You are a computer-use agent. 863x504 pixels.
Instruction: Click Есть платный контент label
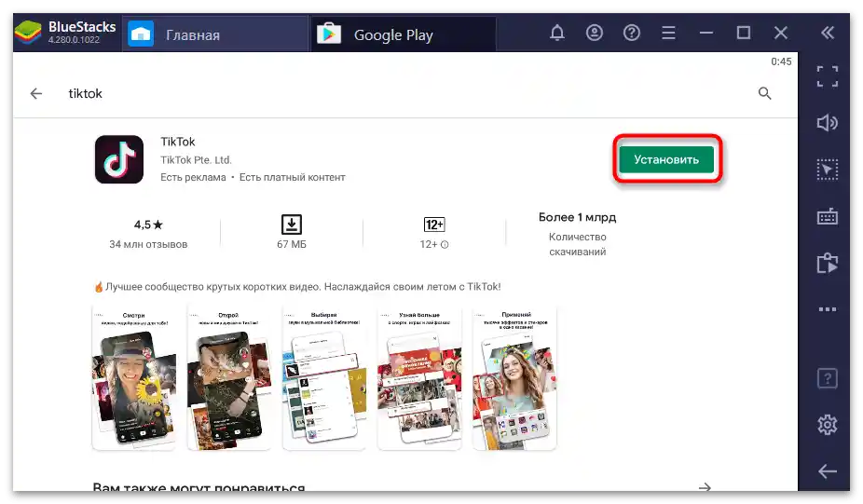click(293, 177)
